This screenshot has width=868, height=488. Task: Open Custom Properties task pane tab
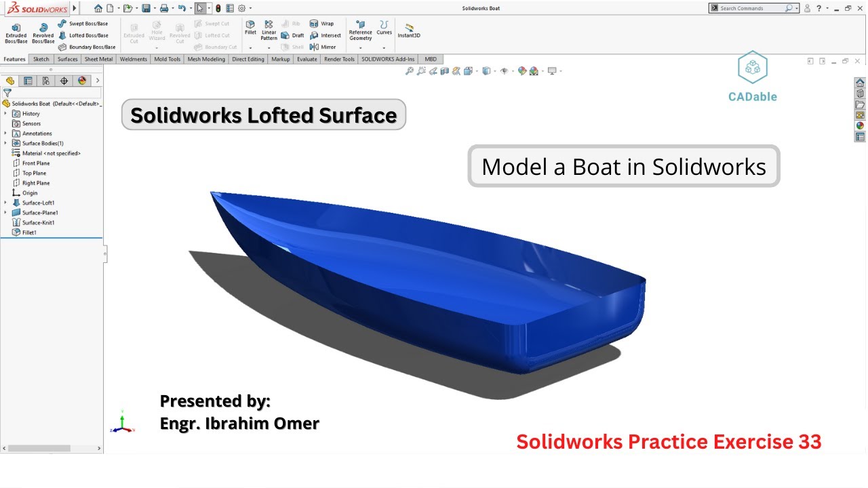click(860, 136)
